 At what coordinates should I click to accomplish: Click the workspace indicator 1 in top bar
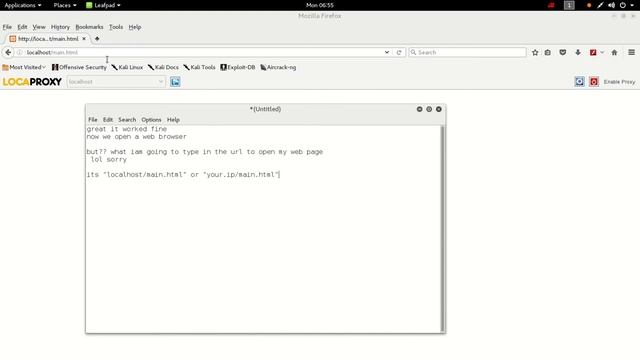pos(569,5)
